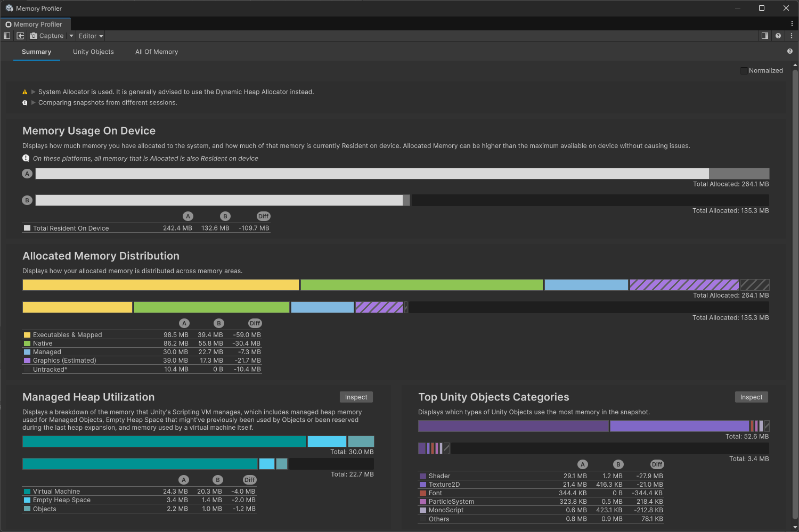Click the info icon beside 'On these platforms' note
799x532 pixels.
[26, 158]
